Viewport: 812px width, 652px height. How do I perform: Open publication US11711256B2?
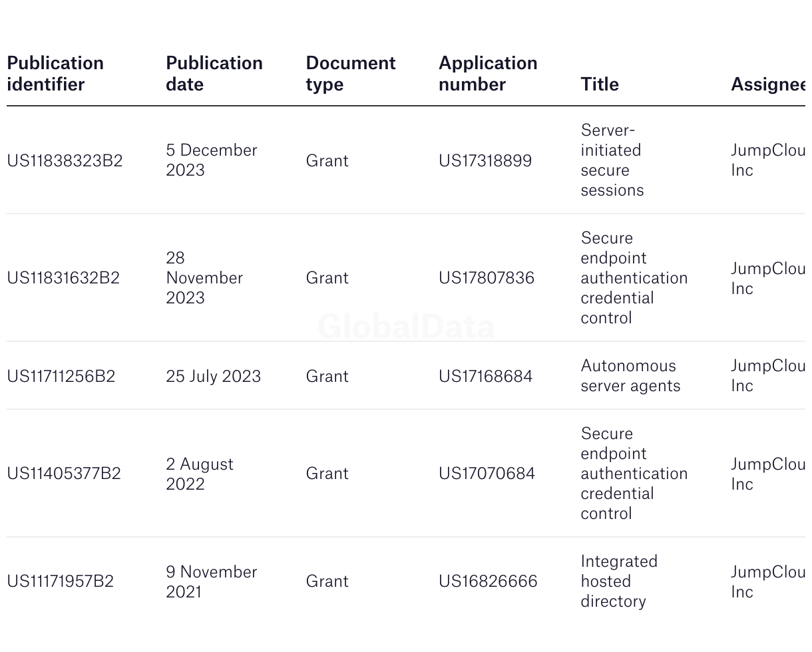[x=61, y=377]
